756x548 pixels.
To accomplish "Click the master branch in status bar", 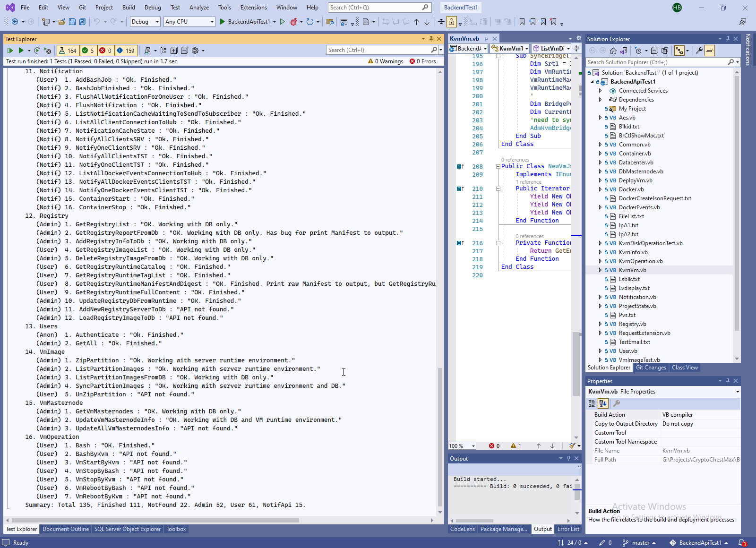I will tap(640, 543).
